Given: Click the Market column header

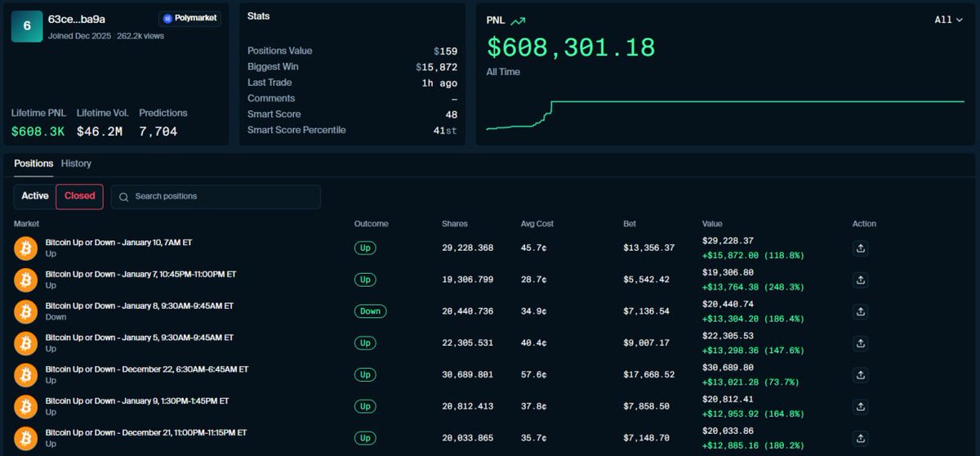Looking at the screenshot, I should pos(26,224).
